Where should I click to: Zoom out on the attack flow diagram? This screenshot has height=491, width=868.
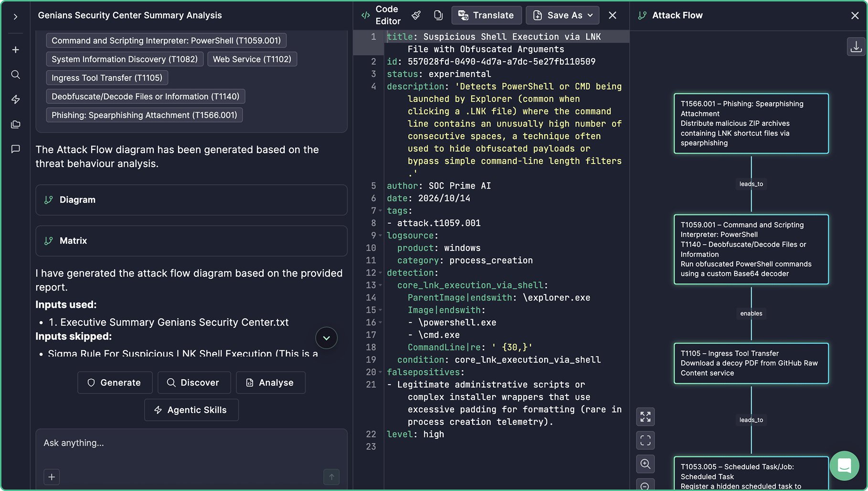click(646, 485)
